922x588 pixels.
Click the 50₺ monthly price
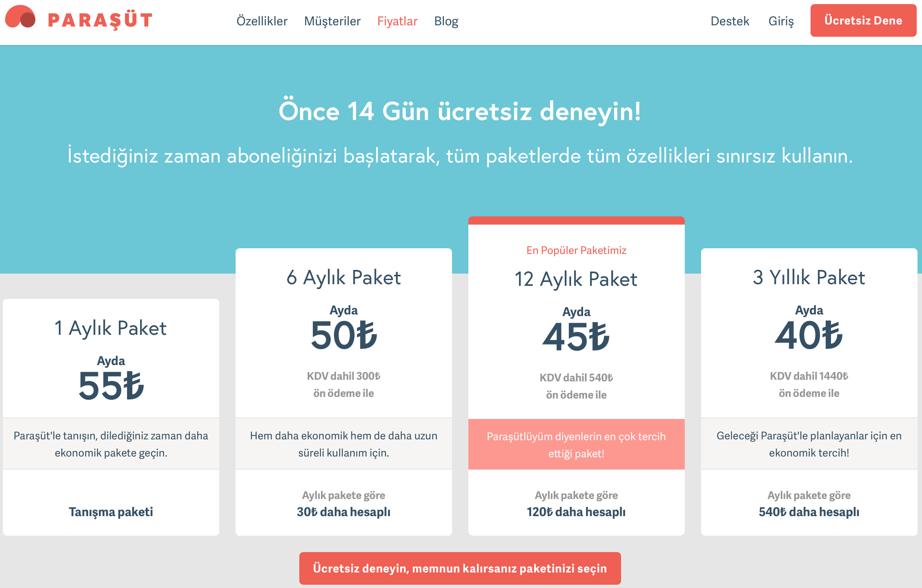pyautogui.click(x=344, y=335)
